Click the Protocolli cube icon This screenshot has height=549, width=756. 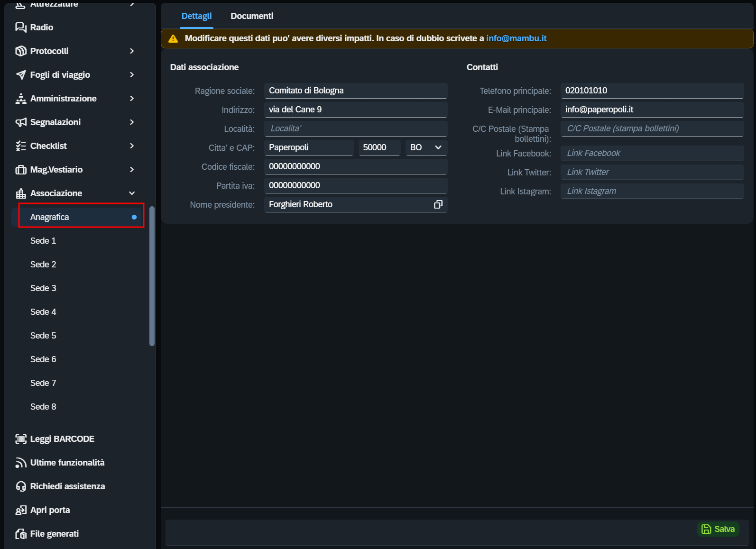tap(21, 51)
